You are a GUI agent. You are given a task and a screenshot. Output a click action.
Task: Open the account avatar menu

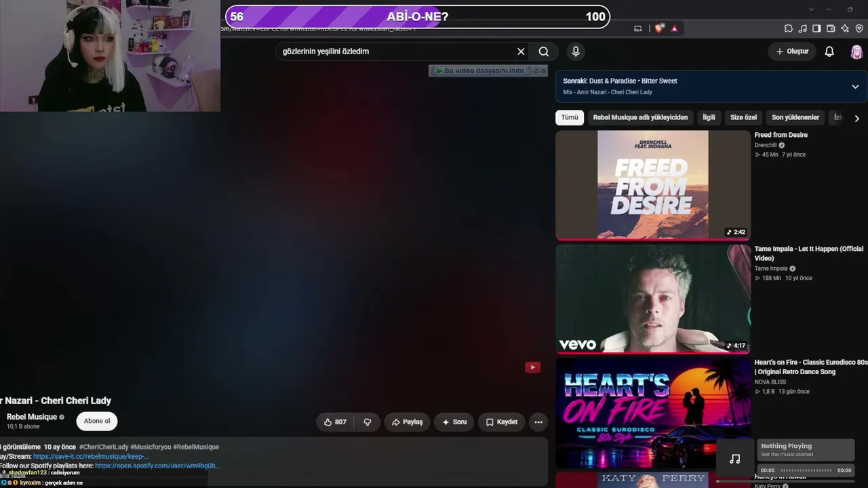point(856,52)
